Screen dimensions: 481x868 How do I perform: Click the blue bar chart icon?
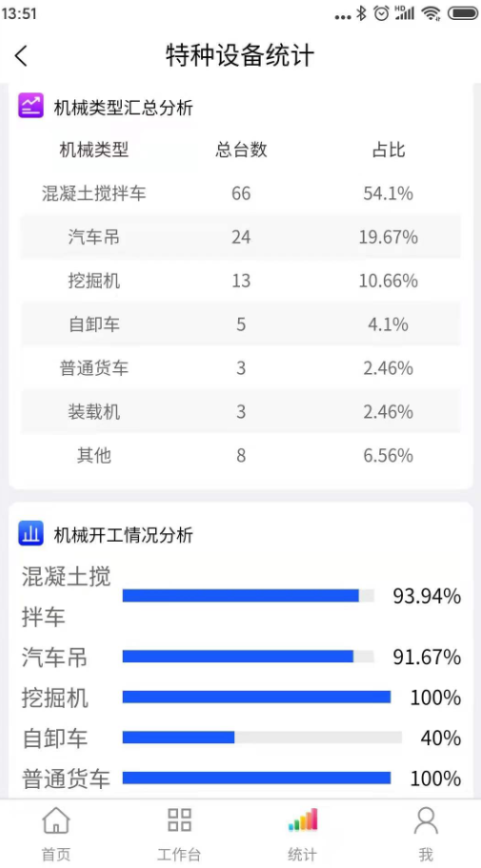[x=31, y=533]
